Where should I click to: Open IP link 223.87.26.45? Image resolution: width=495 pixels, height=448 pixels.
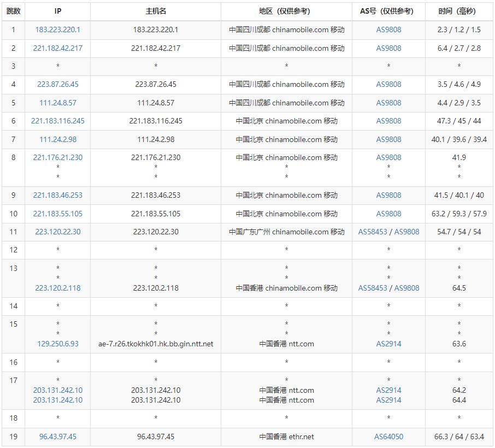tap(58, 84)
